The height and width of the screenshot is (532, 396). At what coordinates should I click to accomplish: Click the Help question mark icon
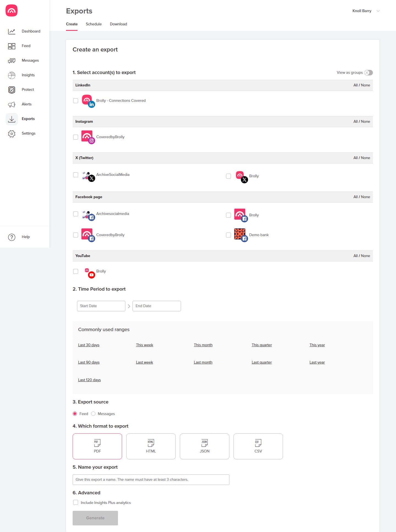(x=12, y=237)
